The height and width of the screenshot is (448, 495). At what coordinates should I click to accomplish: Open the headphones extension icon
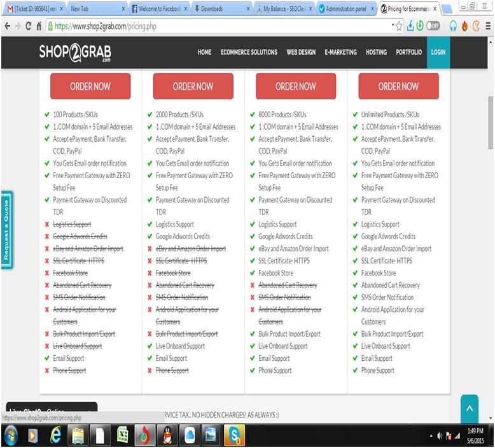(453, 26)
